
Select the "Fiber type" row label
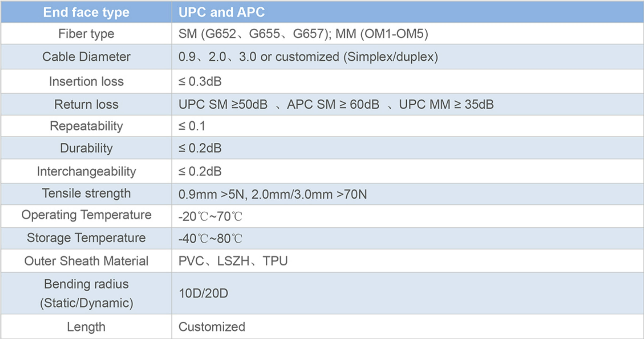pyautogui.click(x=86, y=34)
